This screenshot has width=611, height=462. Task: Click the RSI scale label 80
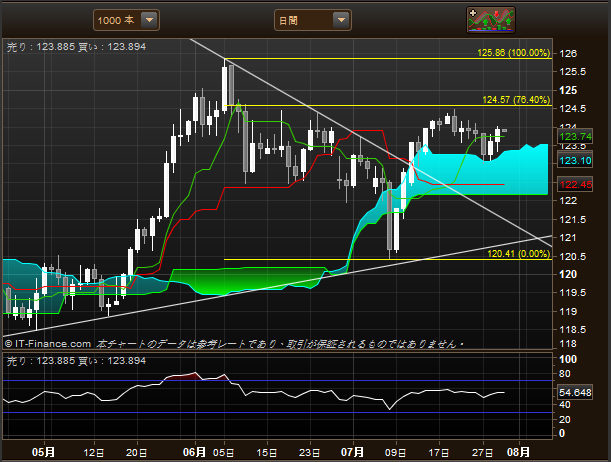coord(565,374)
